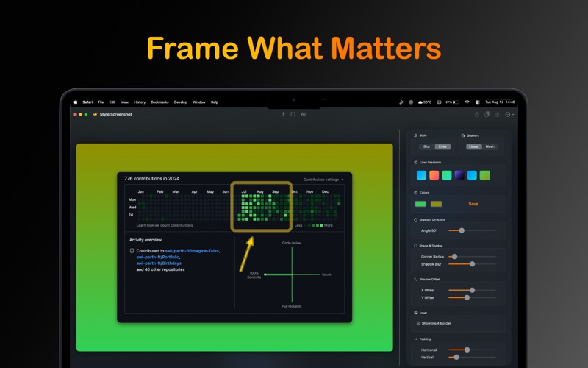Image resolution: width=588 pixels, height=368 pixels.
Task: Select the Aa text tool
Action: click(304, 115)
